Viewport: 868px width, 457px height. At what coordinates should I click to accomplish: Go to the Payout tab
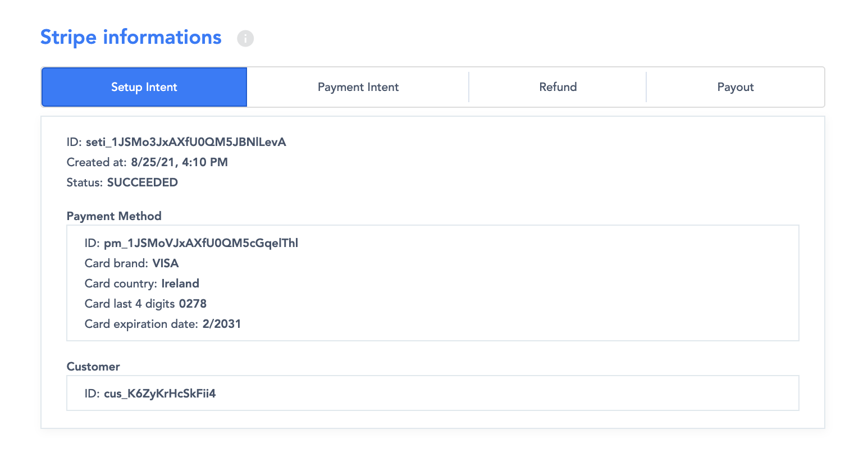point(735,87)
